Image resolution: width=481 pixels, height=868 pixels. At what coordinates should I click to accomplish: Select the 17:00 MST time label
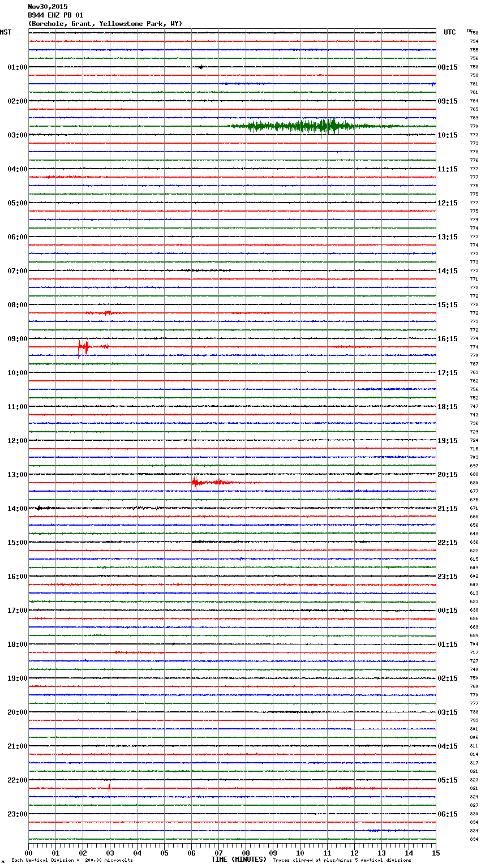tap(18, 611)
